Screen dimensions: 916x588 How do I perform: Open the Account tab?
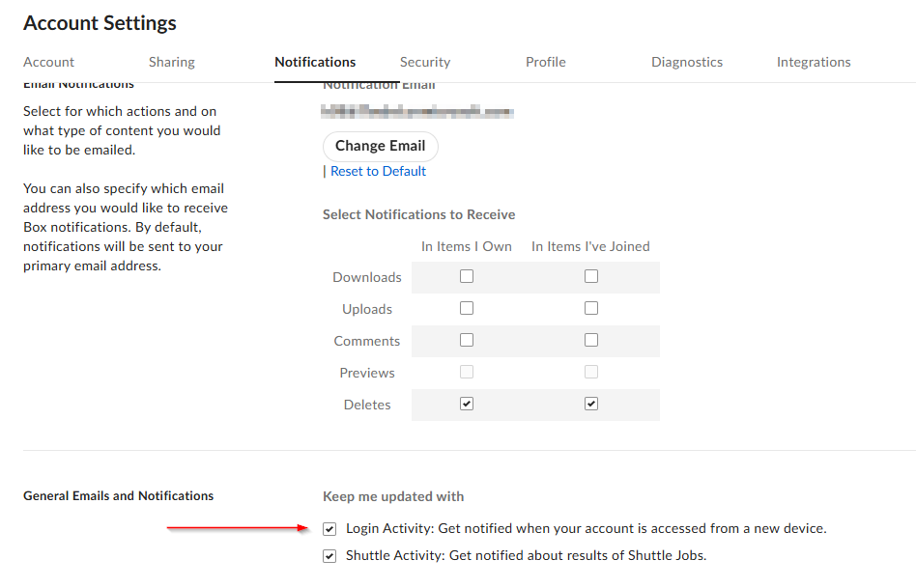[x=48, y=62]
